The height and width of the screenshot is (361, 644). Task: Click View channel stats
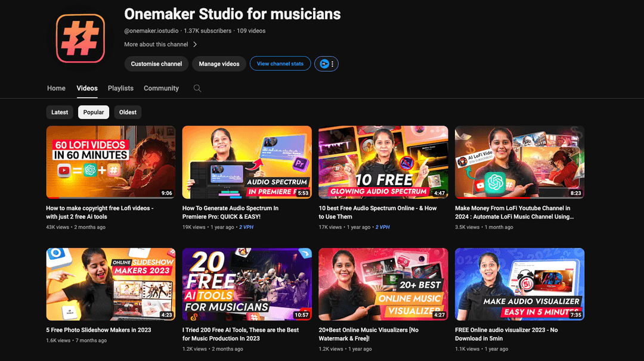pos(280,64)
